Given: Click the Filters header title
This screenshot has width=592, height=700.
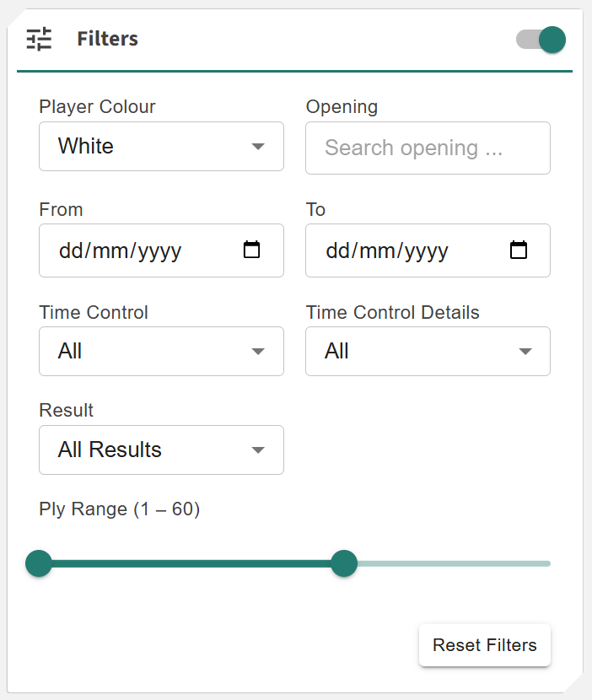Looking at the screenshot, I should [x=107, y=39].
